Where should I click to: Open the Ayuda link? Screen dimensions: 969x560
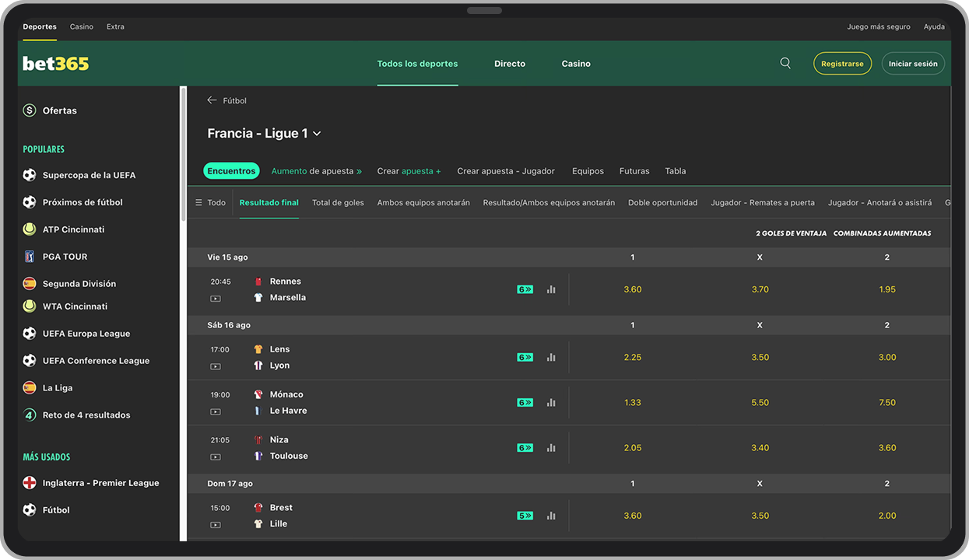934,26
